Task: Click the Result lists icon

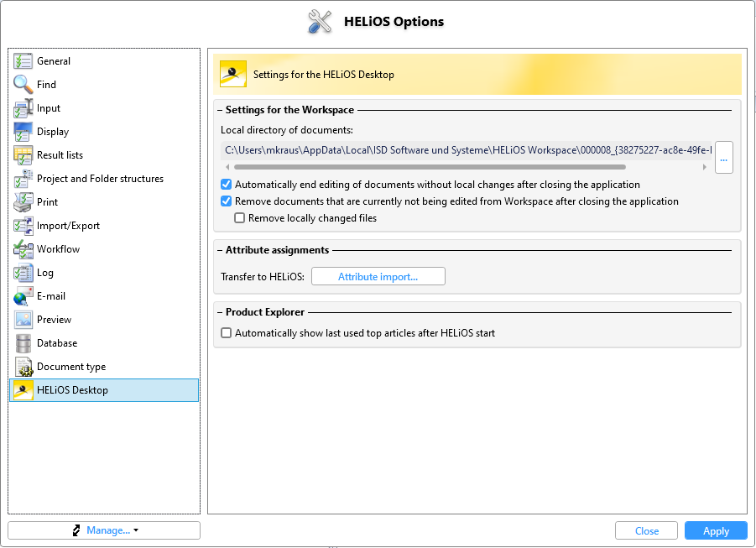Action: pos(23,155)
